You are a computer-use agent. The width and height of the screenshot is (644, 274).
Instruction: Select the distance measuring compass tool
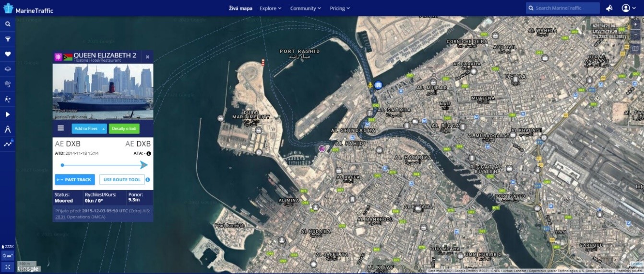click(x=8, y=129)
